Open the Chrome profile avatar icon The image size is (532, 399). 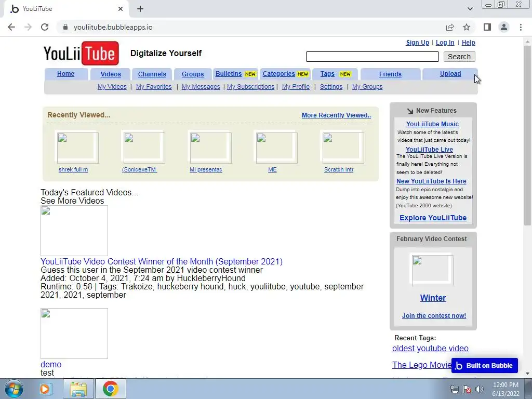[504, 27]
